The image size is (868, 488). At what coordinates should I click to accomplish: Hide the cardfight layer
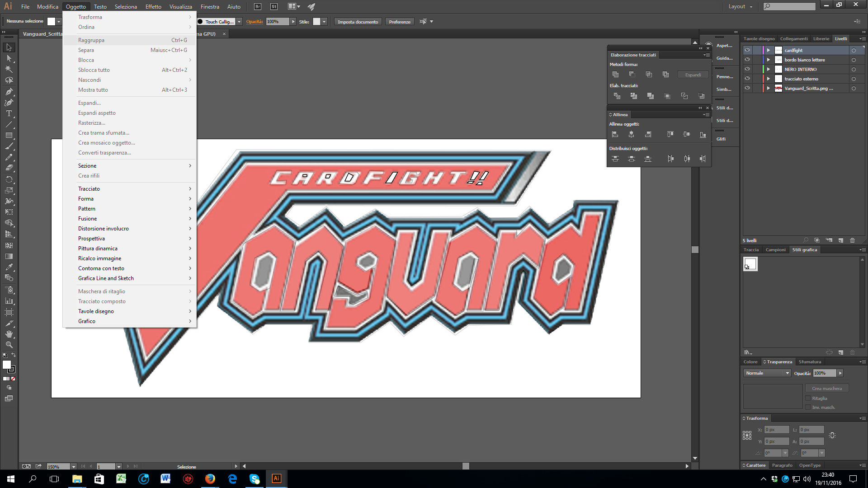747,50
